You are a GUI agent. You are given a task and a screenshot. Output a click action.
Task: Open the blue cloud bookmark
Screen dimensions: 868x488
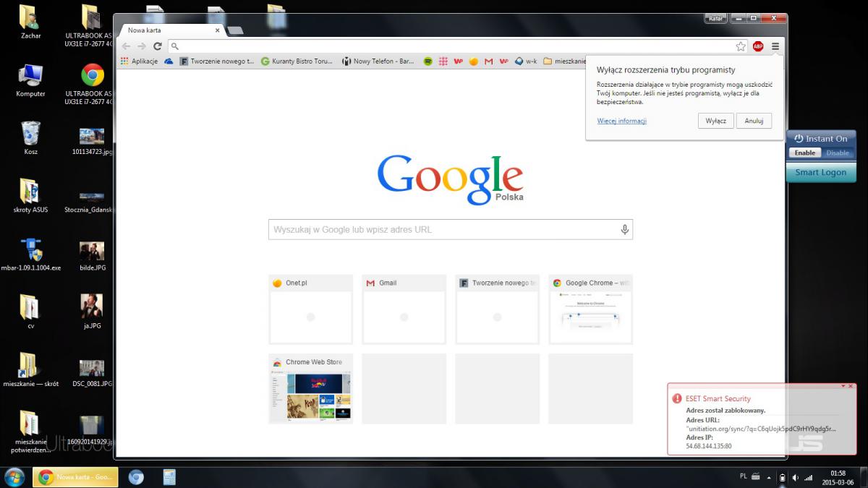pyautogui.click(x=169, y=61)
